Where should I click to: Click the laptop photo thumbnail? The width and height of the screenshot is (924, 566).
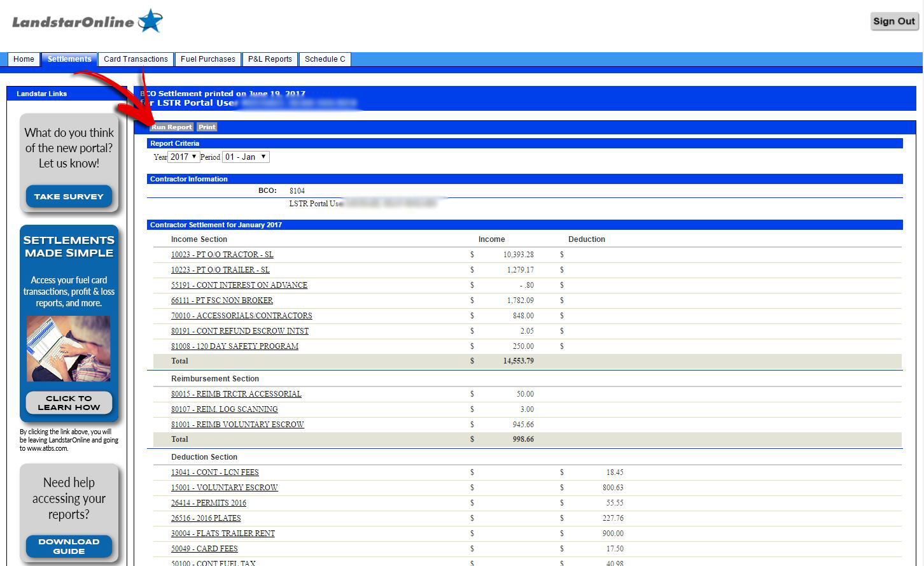[68, 348]
